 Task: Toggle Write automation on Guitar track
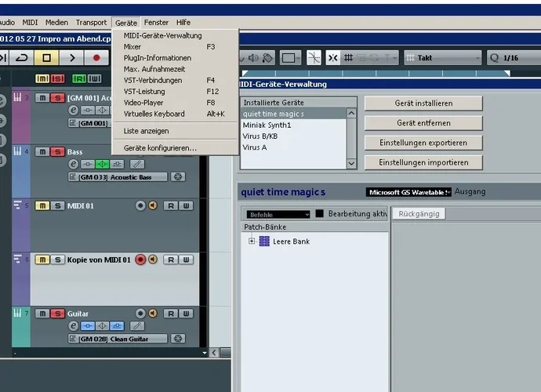pyautogui.click(x=186, y=314)
